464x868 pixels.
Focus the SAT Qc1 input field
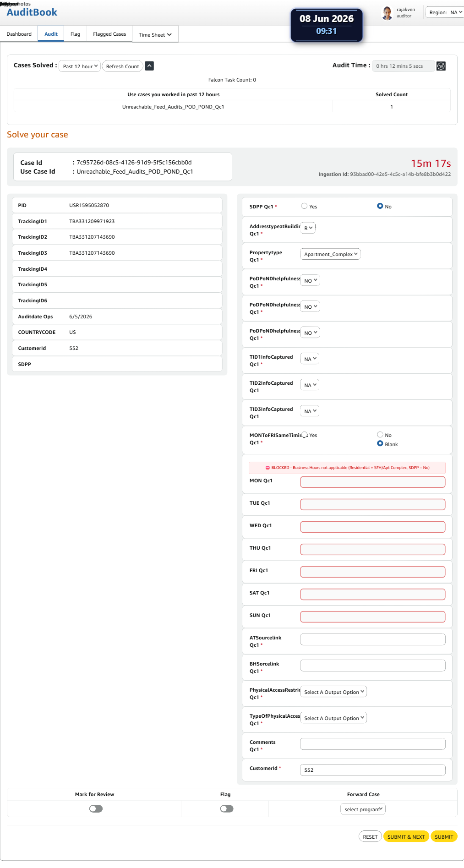click(373, 594)
